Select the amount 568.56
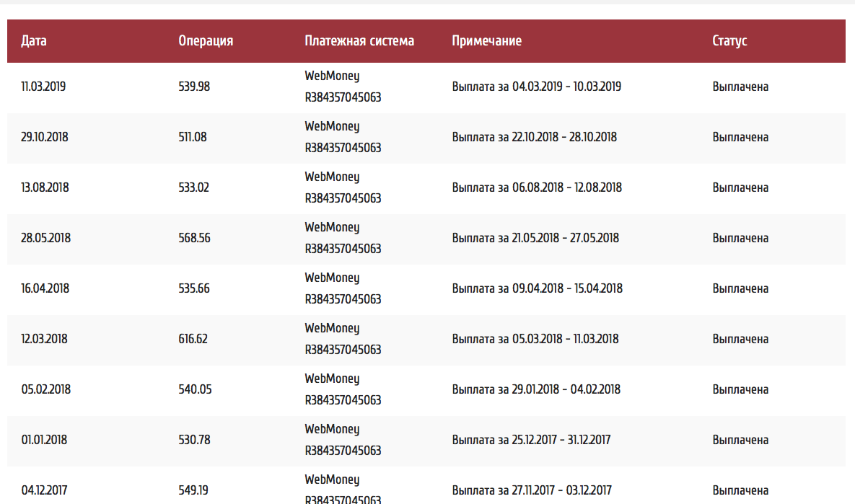Viewport: 855px width, 504px height. pos(194,238)
